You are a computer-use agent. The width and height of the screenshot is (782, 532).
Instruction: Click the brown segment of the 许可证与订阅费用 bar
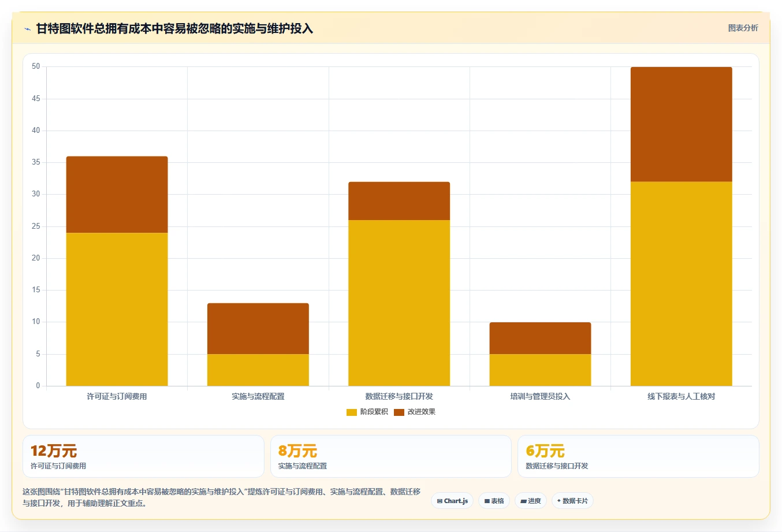point(117,195)
